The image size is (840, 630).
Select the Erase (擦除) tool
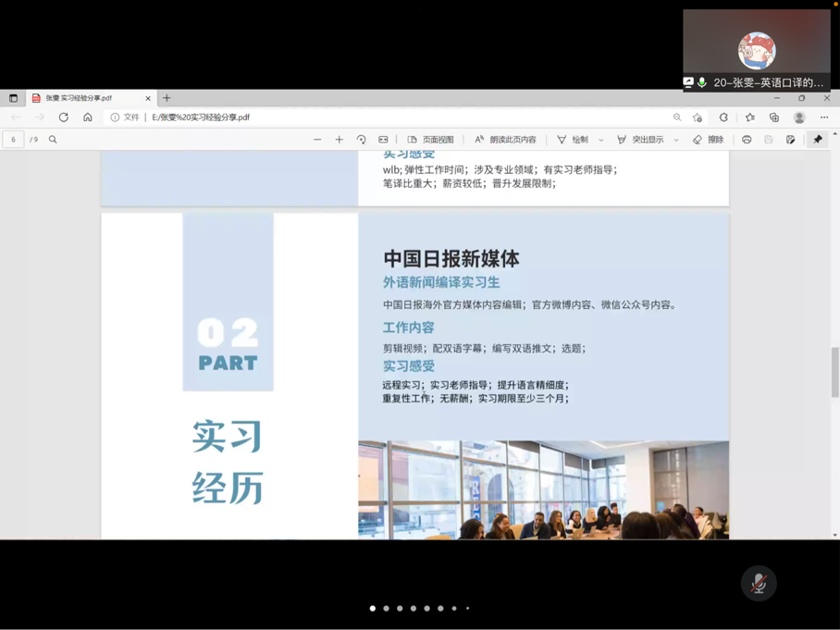point(708,140)
